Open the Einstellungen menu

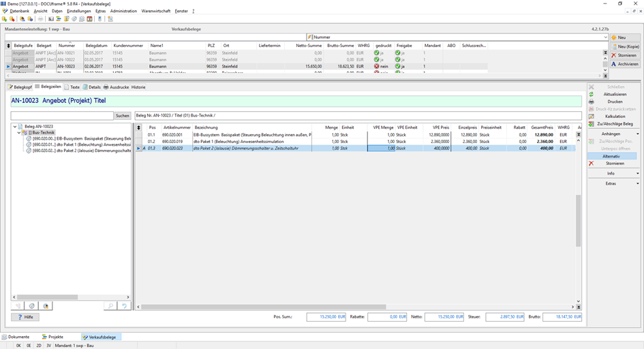[79, 11]
